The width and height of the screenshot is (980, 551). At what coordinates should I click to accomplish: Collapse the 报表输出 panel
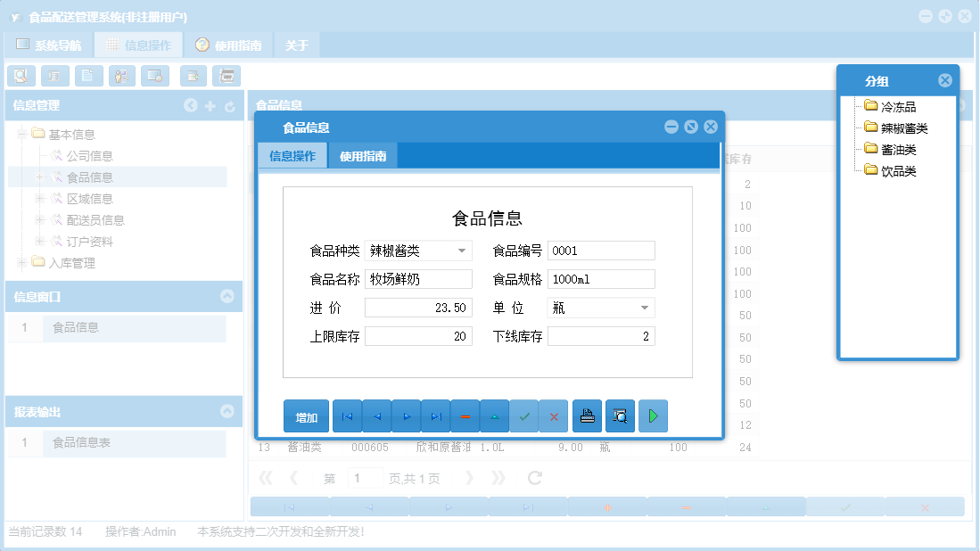[226, 411]
